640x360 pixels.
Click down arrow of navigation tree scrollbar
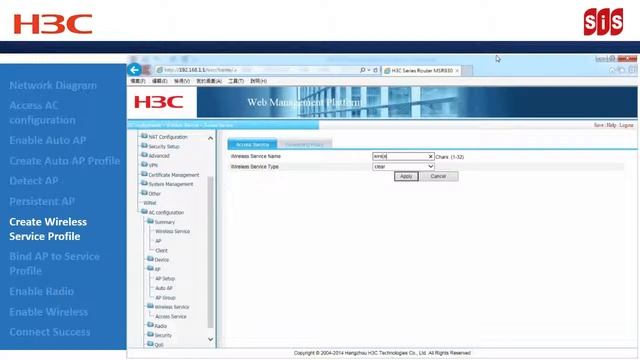pos(210,339)
